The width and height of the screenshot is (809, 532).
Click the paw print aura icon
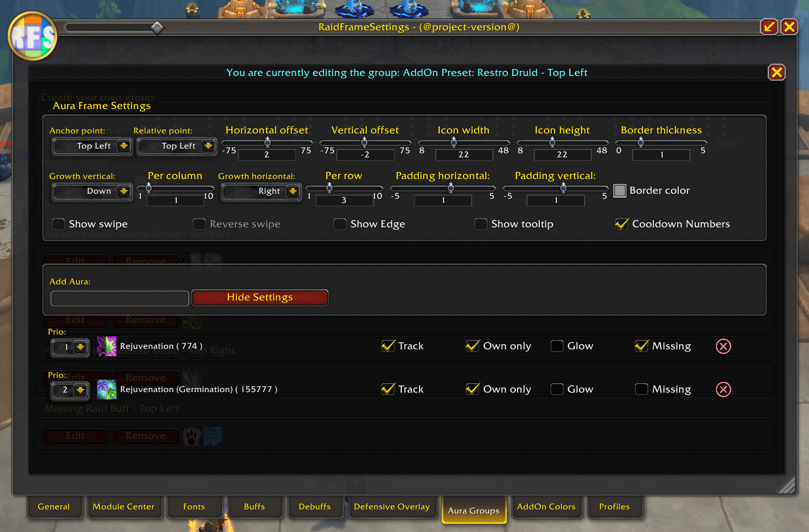click(192, 436)
